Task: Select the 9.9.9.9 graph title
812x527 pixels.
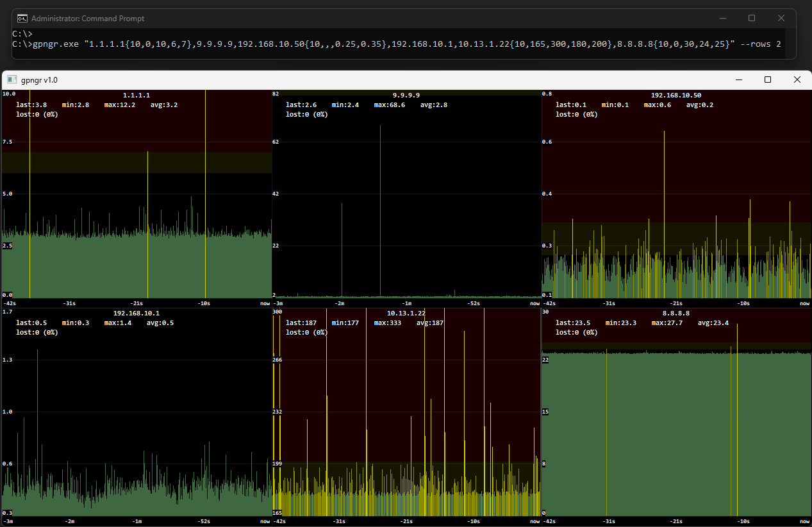Action: coord(406,95)
